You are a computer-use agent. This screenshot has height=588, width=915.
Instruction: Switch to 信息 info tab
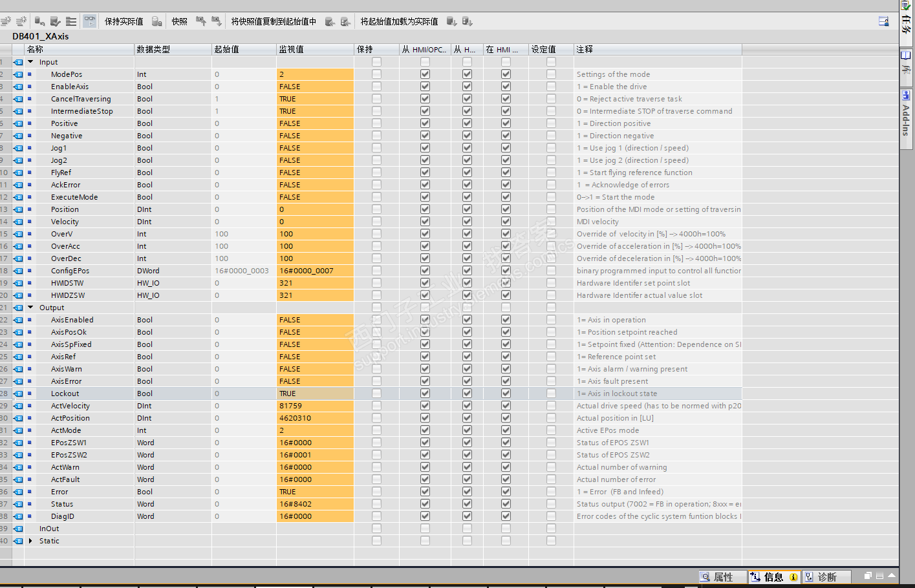point(774,577)
